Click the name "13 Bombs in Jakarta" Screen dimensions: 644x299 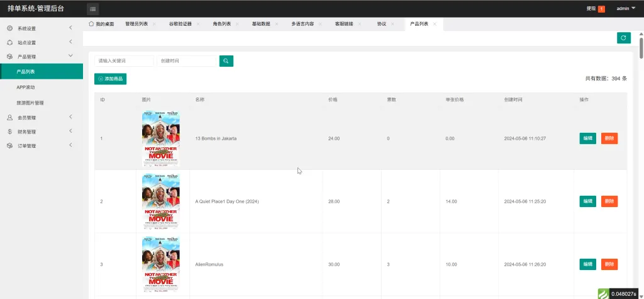[216, 138]
